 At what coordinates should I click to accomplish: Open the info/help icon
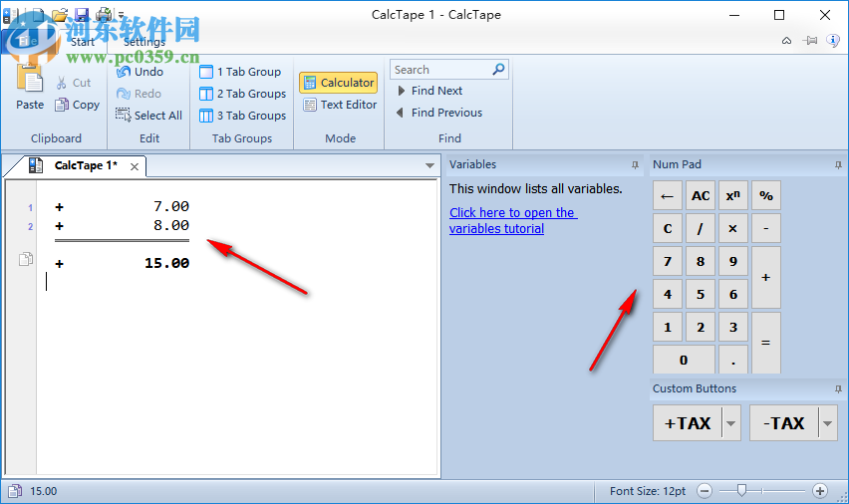click(833, 40)
